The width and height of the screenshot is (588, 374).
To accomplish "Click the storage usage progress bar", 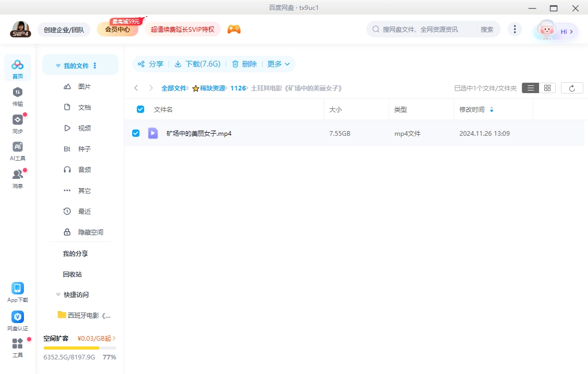I will (80, 347).
